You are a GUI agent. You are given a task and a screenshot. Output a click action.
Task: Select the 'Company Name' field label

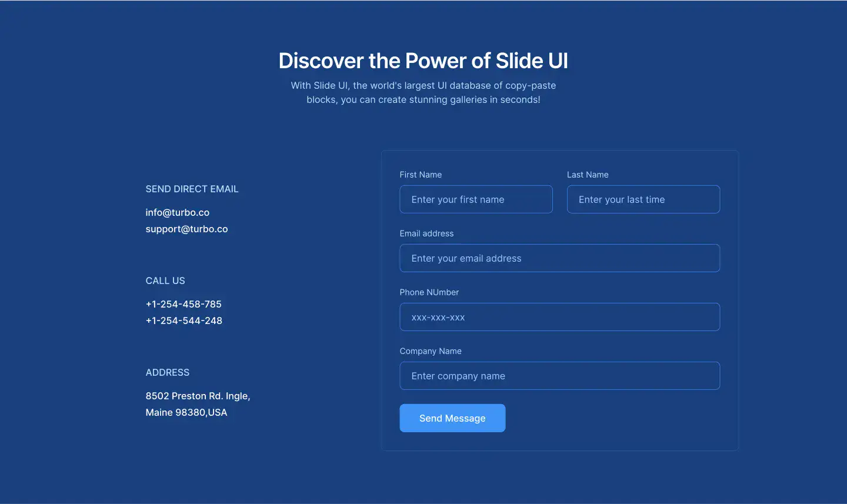point(431,351)
